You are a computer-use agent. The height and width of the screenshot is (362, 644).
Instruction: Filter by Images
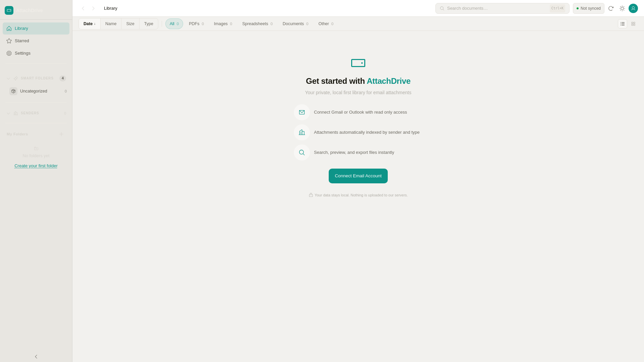tap(223, 24)
